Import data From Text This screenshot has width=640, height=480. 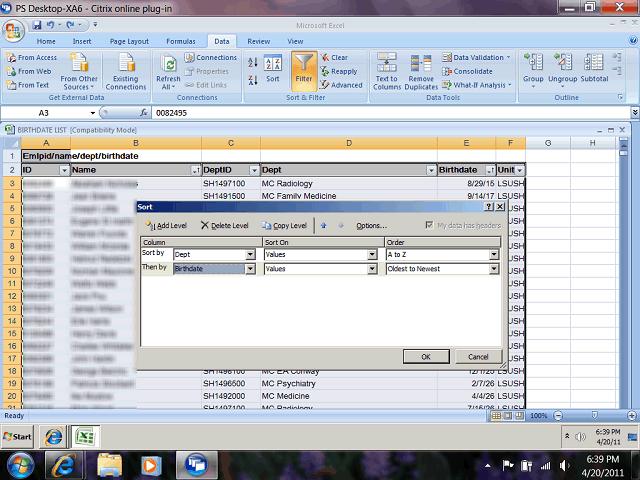[x=28, y=85]
